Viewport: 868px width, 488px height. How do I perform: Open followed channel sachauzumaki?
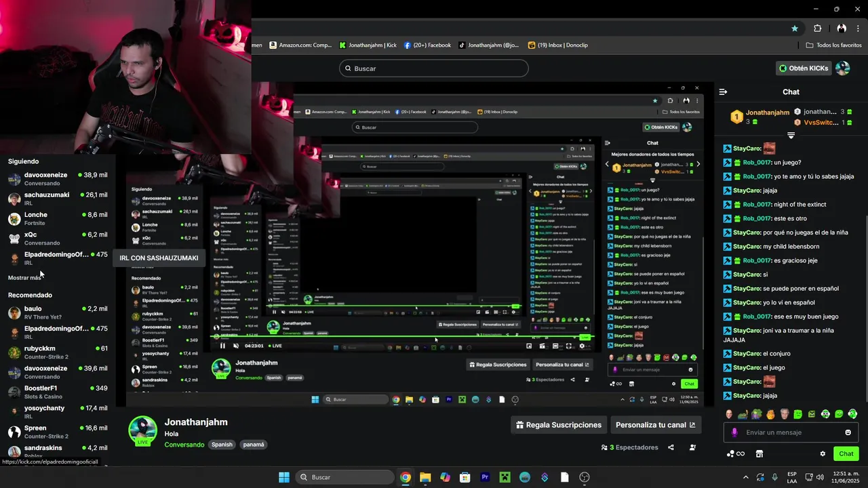tap(58, 198)
